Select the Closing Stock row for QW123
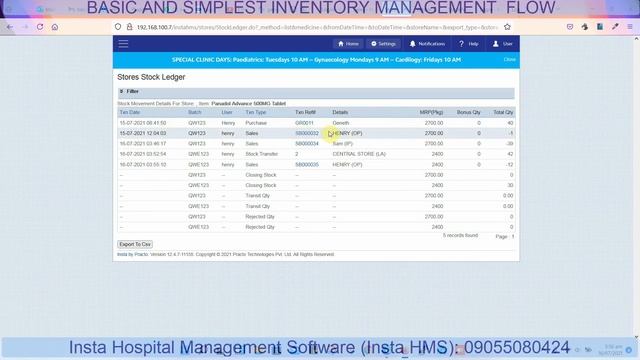 coord(316,175)
